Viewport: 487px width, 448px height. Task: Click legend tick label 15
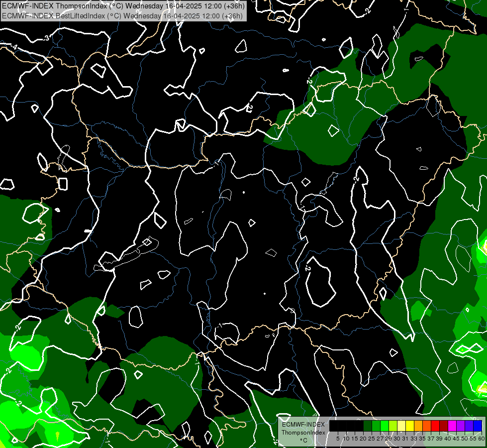click(x=355, y=439)
